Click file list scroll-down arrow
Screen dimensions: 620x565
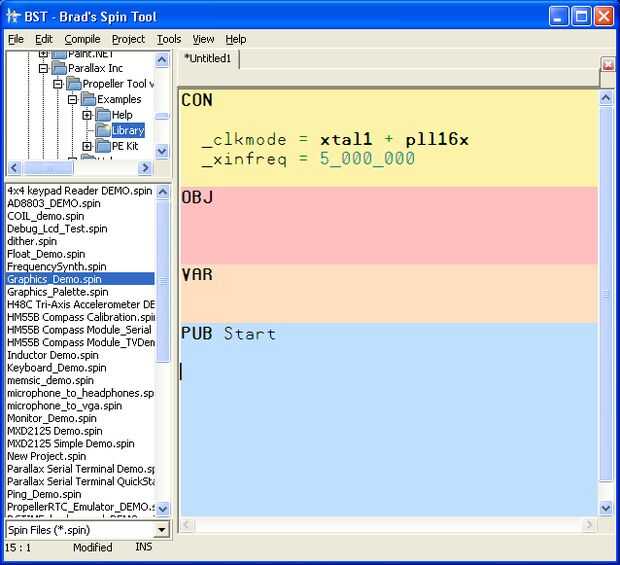163,509
